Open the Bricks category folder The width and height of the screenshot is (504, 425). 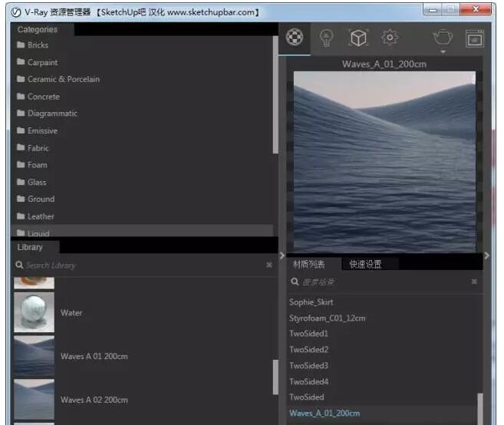(142, 45)
